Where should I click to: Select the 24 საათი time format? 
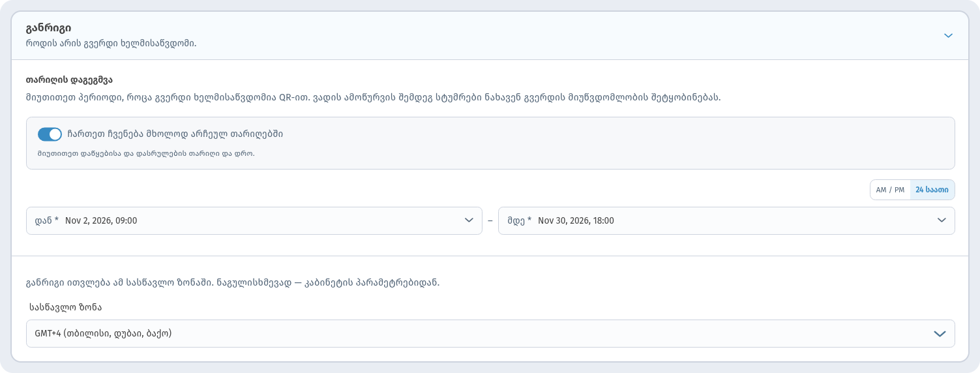click(932, 190)
